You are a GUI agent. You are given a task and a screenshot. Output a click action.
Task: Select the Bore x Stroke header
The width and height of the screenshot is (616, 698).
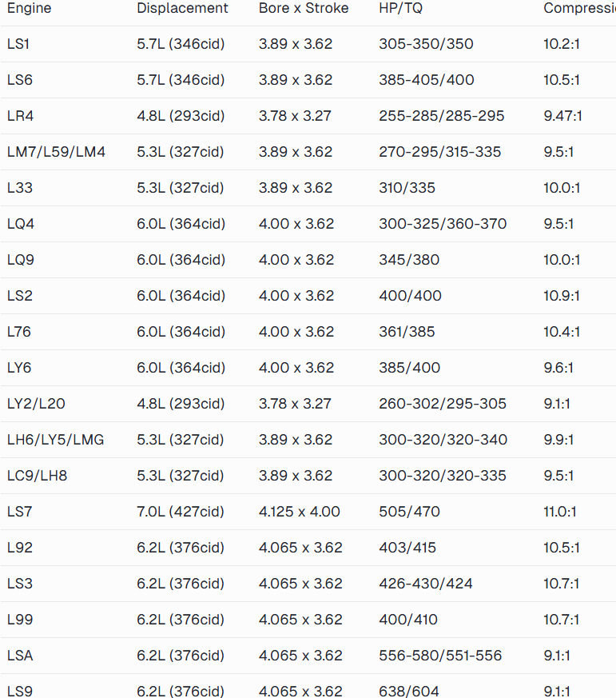[x=304, y=8]
